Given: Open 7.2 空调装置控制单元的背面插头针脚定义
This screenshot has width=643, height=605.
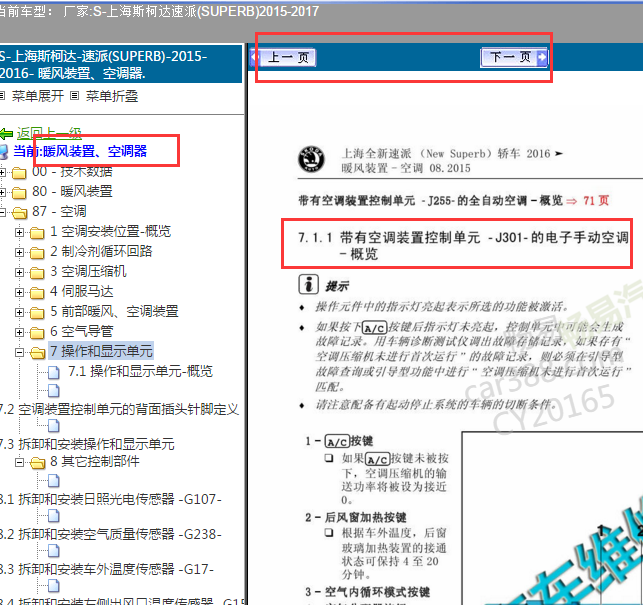Looking at the screenshot, I should 119,409.
